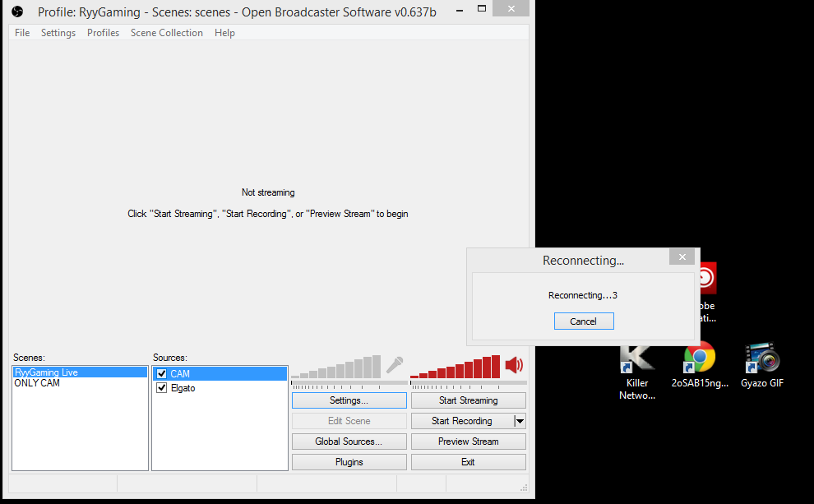Screen dimensions: 814x504
Task: Uncheck the Elgato source checkbox
Action: 161,388
